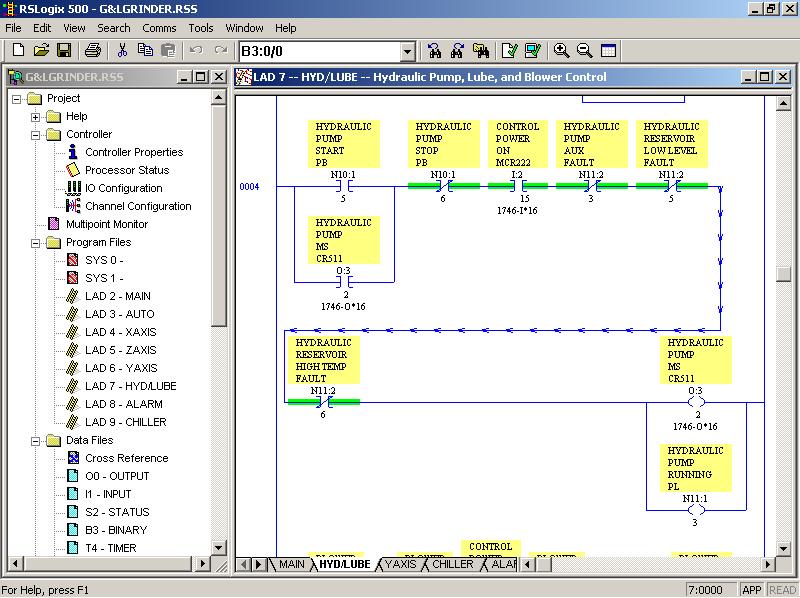Undo last action with the undo arrow
This screenshot has width=800, height=598.
click(x=196, y=50)
